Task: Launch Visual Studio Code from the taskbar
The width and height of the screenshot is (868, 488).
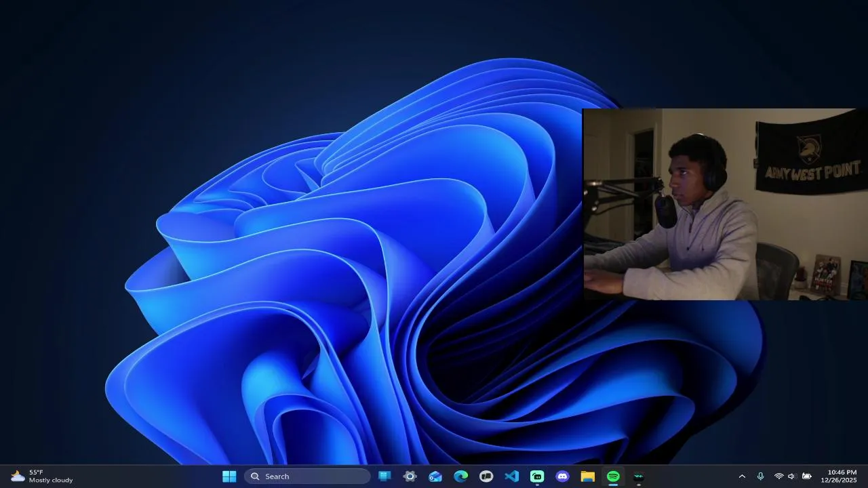Action: pyautogui.click(x=511, y=476)
